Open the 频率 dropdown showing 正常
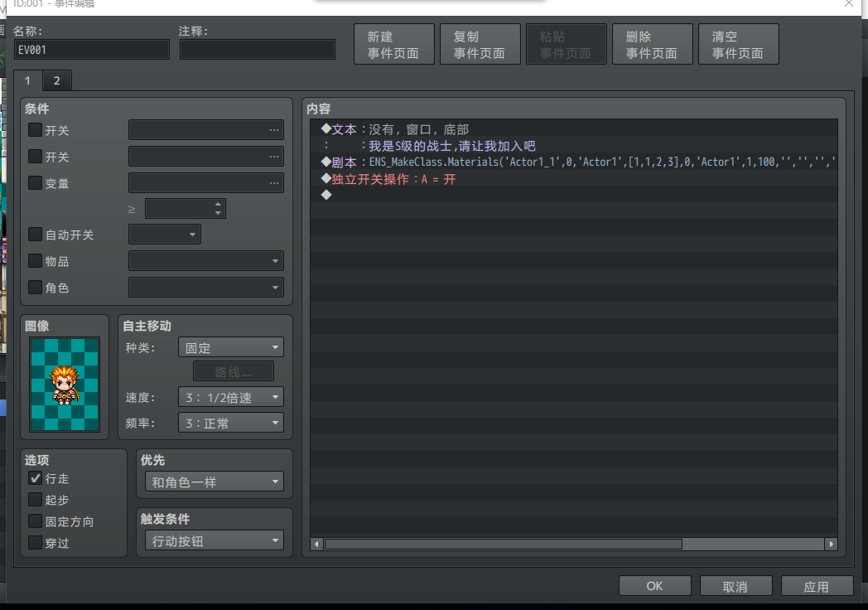This screenshot has height=610, width=868. point(231,423)
